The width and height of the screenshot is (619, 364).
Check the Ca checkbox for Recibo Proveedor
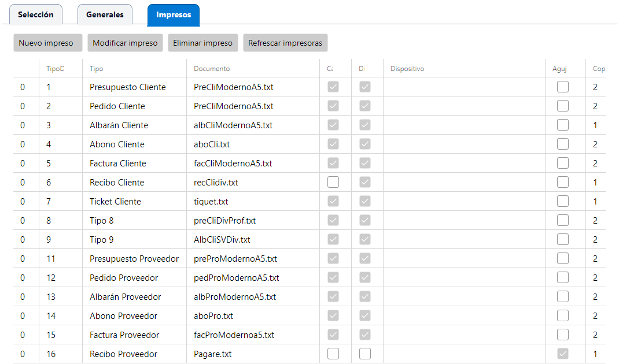point(333,354)
